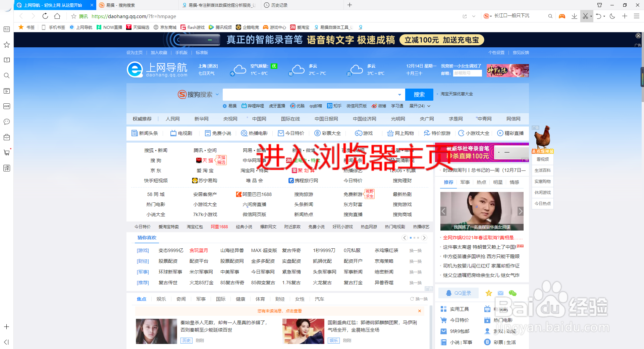Viewport: 644px width, 349px height.
Task: Open translate icon in left sidebar
Action: (7, 168)
